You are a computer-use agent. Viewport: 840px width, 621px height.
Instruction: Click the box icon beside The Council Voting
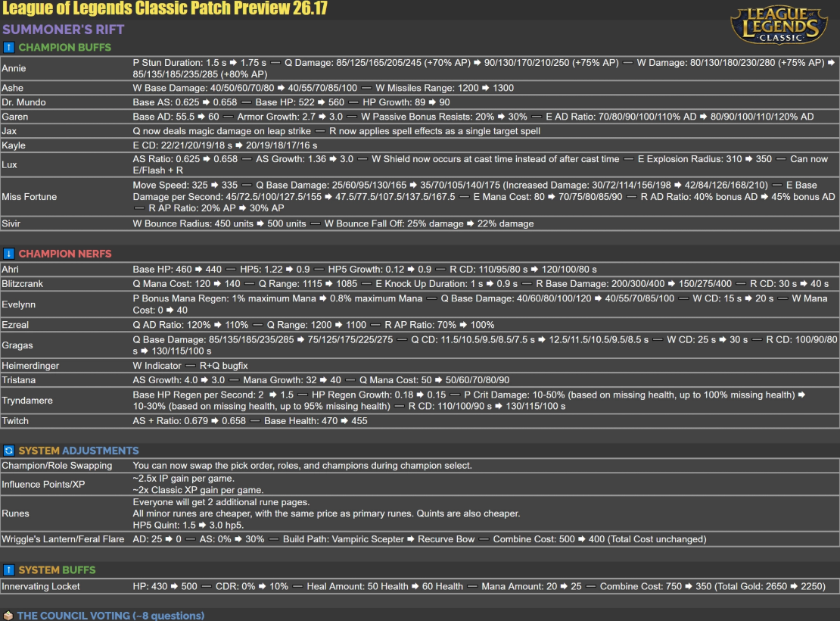[x=8, y=616]
